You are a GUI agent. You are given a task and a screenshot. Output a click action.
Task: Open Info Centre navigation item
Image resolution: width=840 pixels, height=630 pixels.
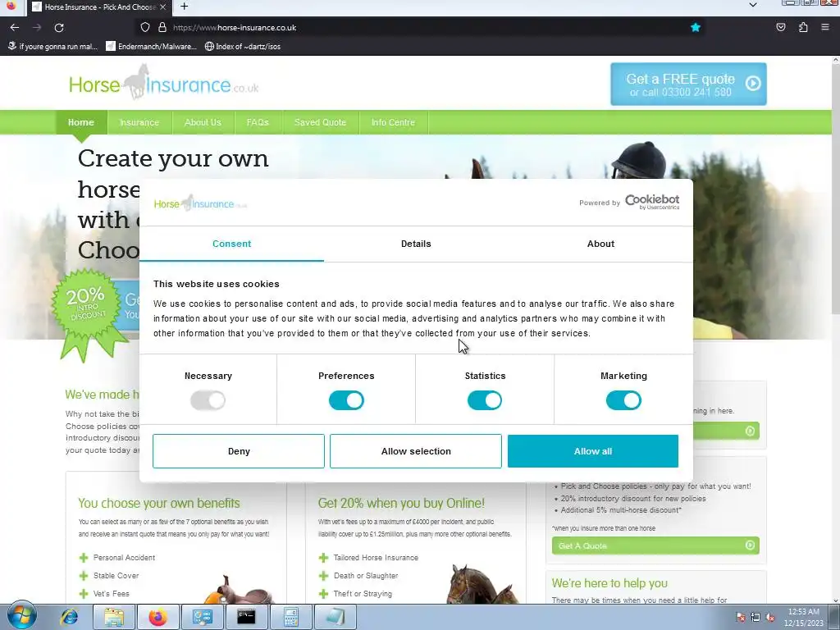[393, 122]
